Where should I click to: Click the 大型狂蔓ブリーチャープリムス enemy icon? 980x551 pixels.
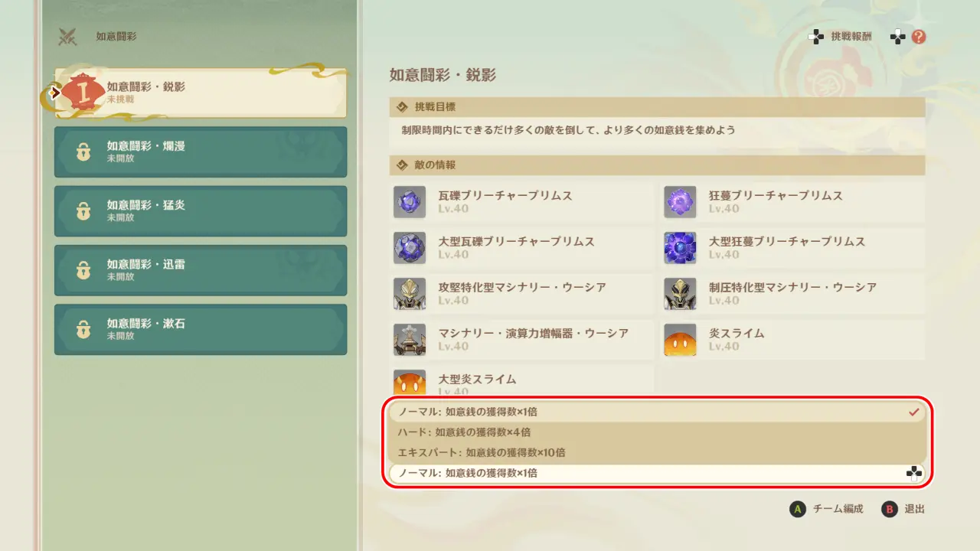680,248
